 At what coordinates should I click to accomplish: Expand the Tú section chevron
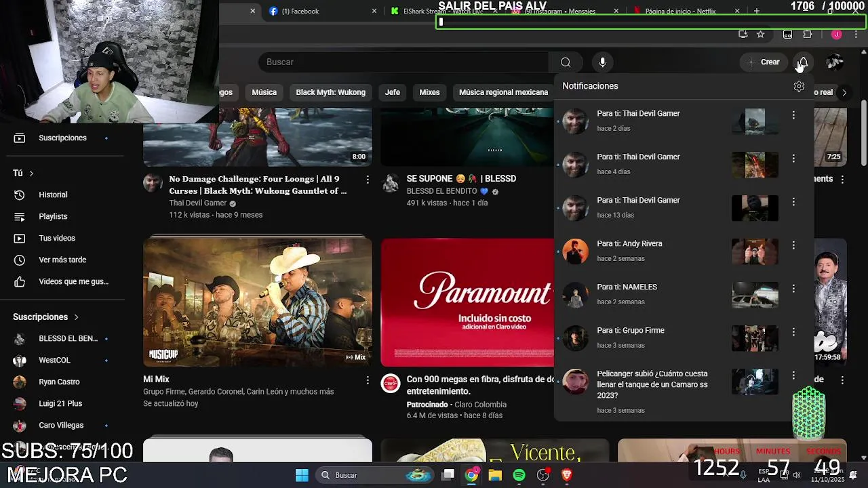coord(31,174)
